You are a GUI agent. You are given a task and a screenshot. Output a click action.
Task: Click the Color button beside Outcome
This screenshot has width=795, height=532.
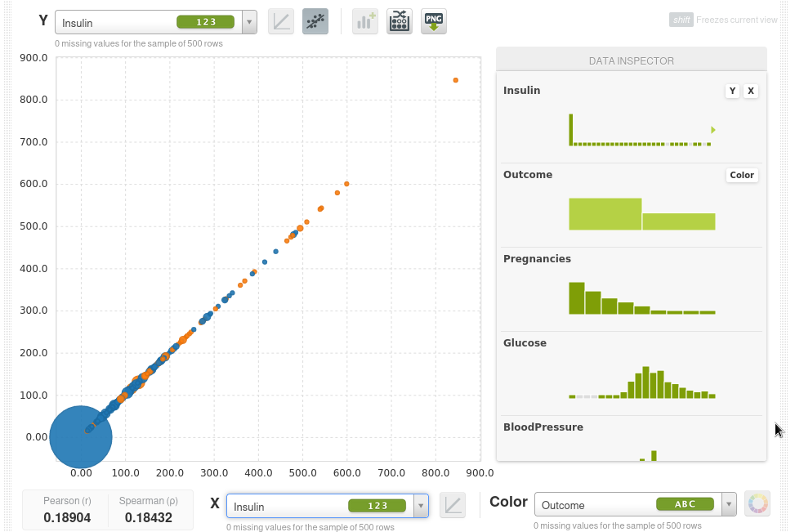tap(742, 175)
